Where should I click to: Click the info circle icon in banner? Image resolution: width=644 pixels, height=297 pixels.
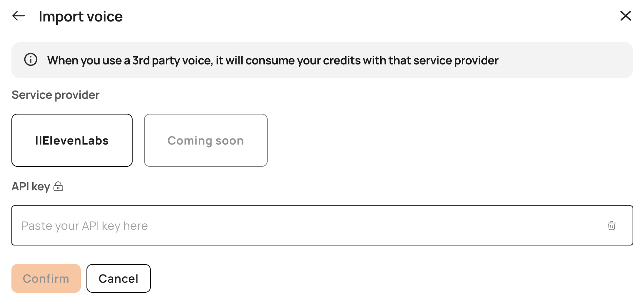pyautogui.click(x=31, y=59)
